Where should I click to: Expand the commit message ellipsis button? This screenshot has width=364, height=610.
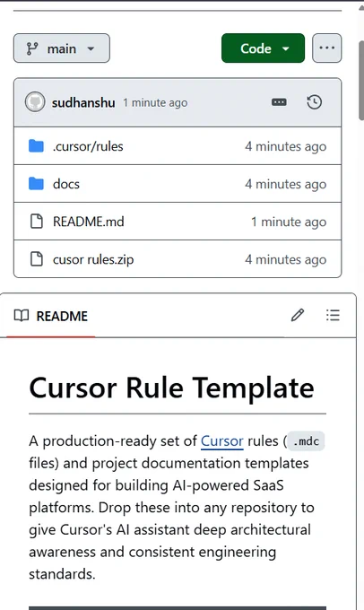pos(279,102)
